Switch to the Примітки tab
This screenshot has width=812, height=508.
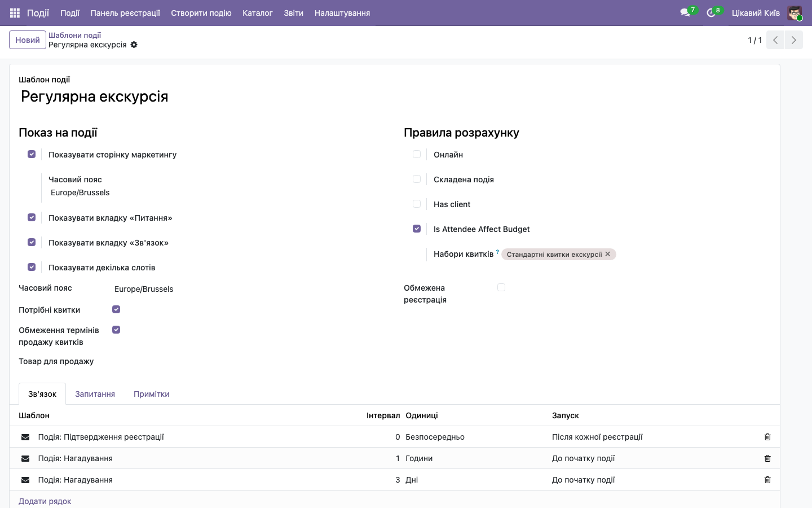tap(152, 394)
